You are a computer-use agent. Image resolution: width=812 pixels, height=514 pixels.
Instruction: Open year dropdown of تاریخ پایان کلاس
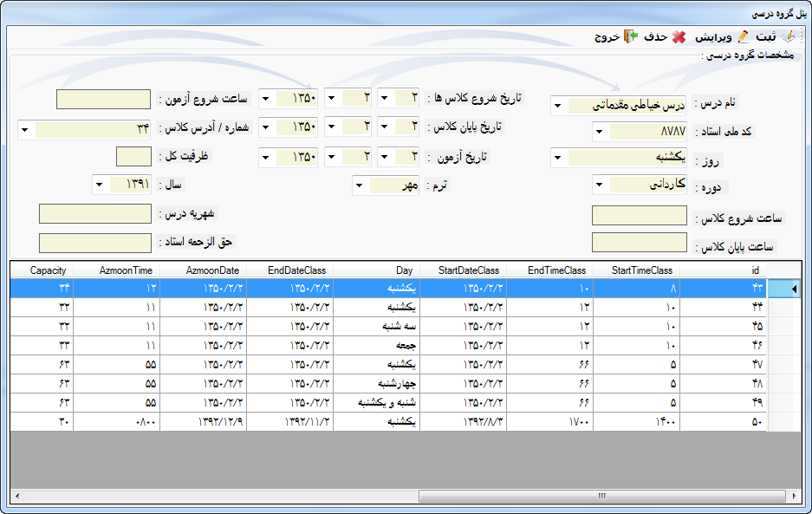click(266, 127)
